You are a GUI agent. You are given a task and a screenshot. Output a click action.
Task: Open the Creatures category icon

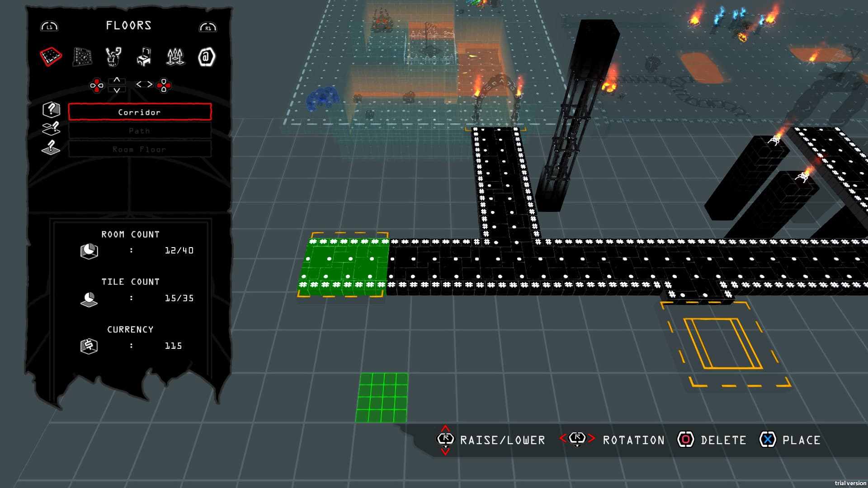[113, 56]
